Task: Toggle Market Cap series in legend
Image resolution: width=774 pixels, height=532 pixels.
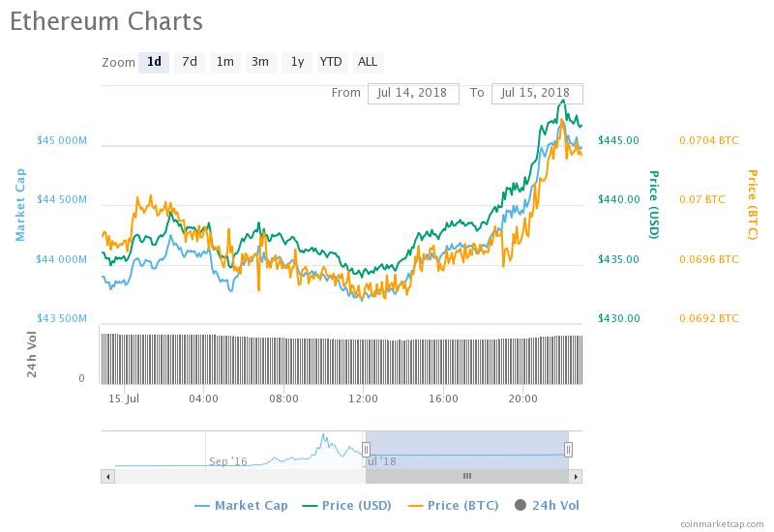Action: 241,505
